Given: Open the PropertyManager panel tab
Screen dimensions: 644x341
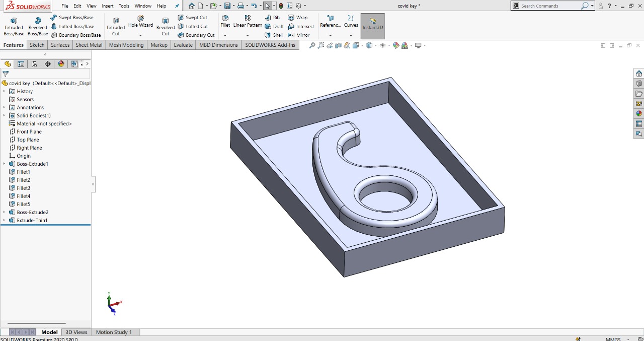Looking at the screenshot, I should point(21,64).
